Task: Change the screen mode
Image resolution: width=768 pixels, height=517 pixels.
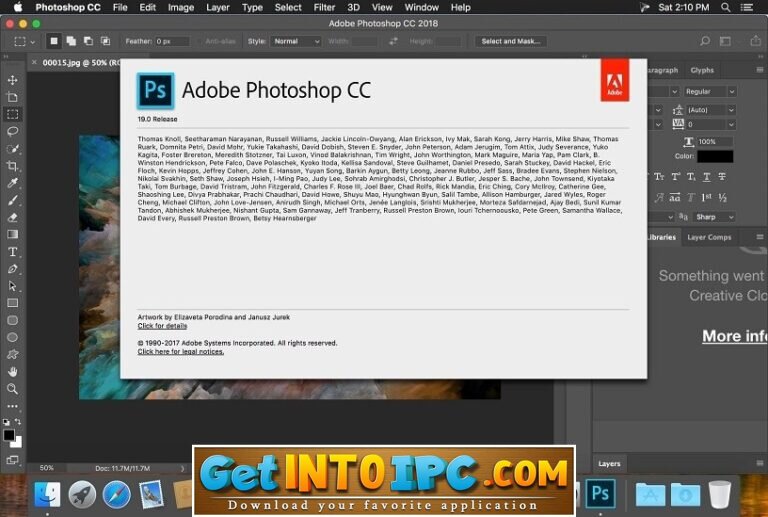Action: pyautogui.click(x=13, y=460)
